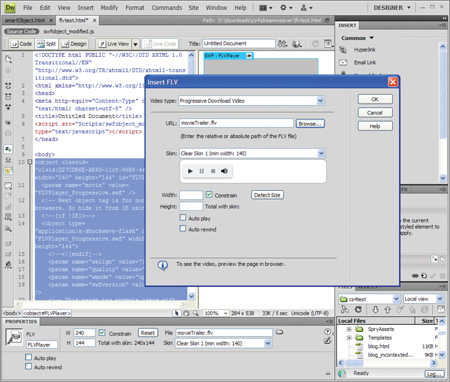Click the Title field Untitled Document

click(x=239, y=44)
